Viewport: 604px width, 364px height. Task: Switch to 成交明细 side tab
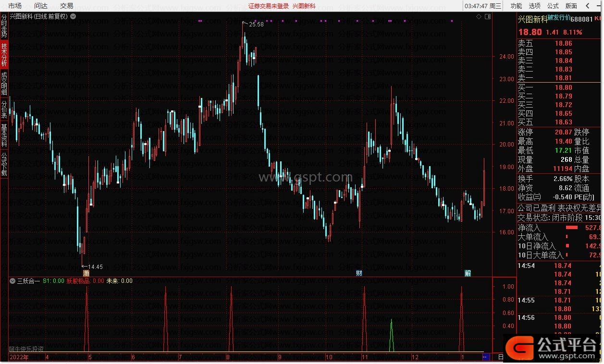(x=4, y=83)
